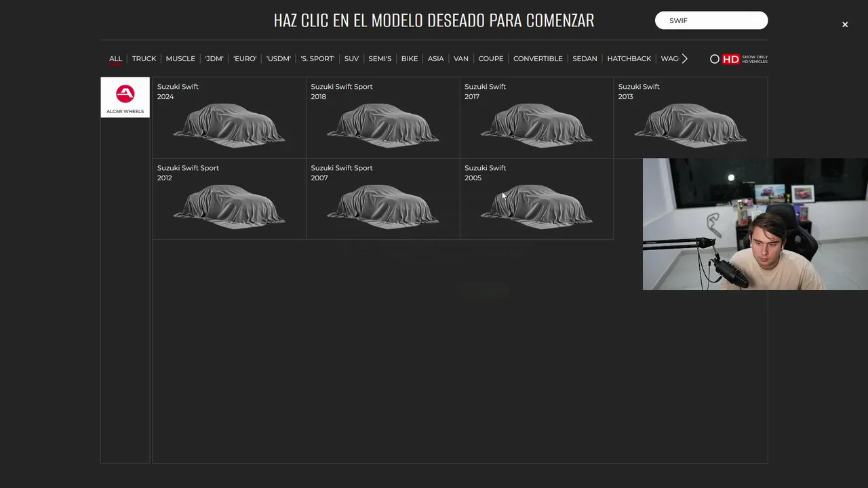The height and width of the screenshot is (488, 868).
Task: Click the red HD badge icon
Action: click(731, 59)
